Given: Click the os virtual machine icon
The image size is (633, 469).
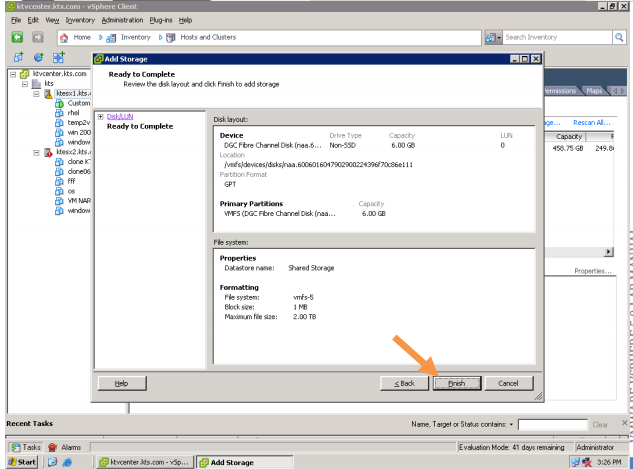Looking at the screenshot, I should 59,191.
